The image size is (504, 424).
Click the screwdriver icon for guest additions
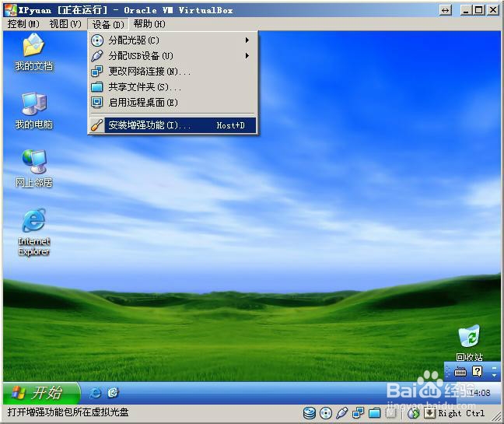tap(97, 125)
